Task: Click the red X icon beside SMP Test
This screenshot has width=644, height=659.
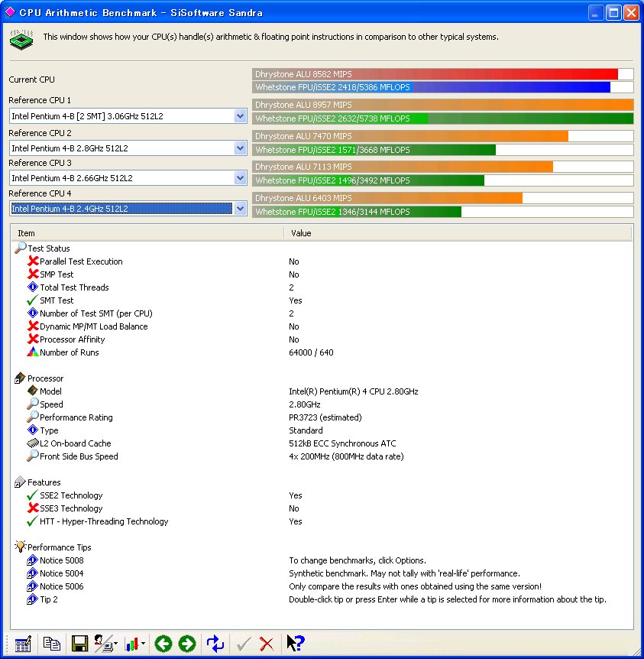Action: tap(33, 274)
